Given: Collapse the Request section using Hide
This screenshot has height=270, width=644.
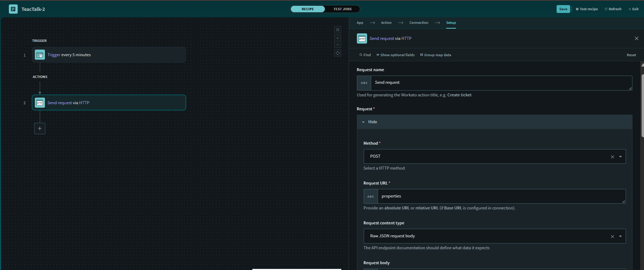Looking at the screenshot, I should (x=372, y=122).
